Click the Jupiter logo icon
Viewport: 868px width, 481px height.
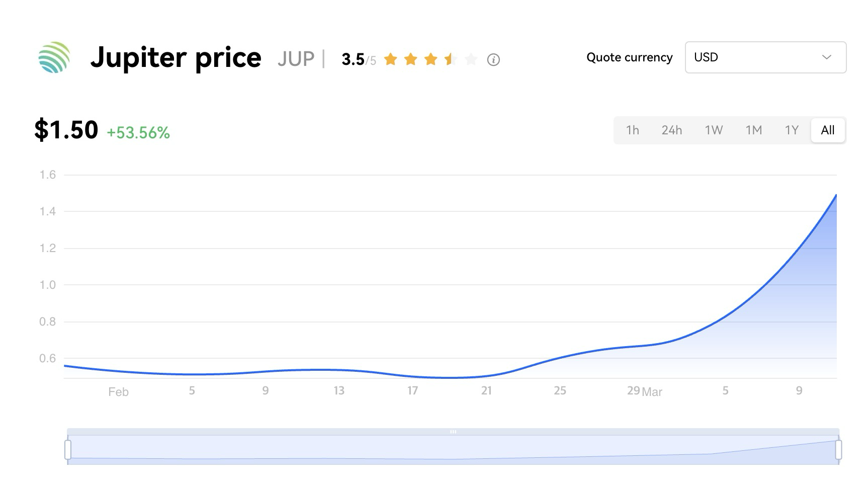point(53,58)
